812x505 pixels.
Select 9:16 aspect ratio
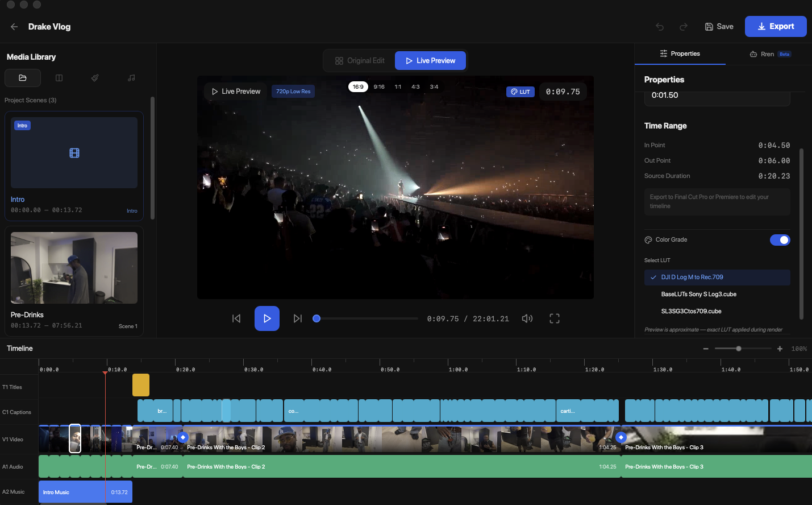[379, 87]
